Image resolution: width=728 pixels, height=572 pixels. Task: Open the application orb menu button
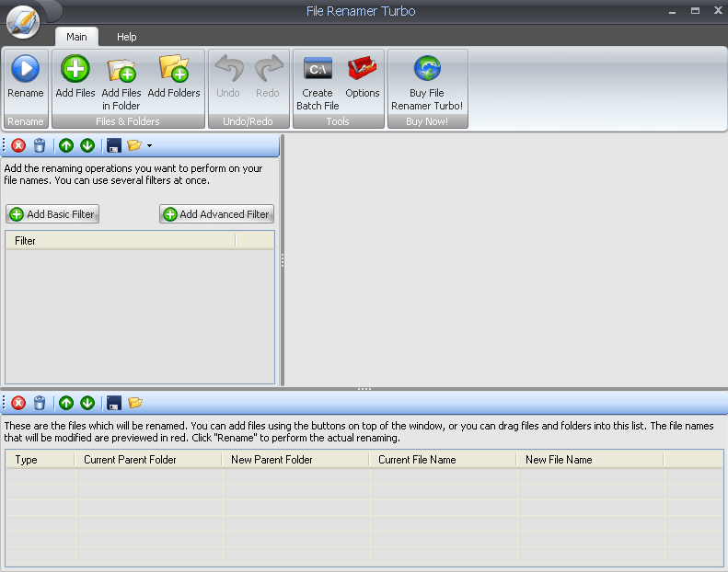coord(23,22)
